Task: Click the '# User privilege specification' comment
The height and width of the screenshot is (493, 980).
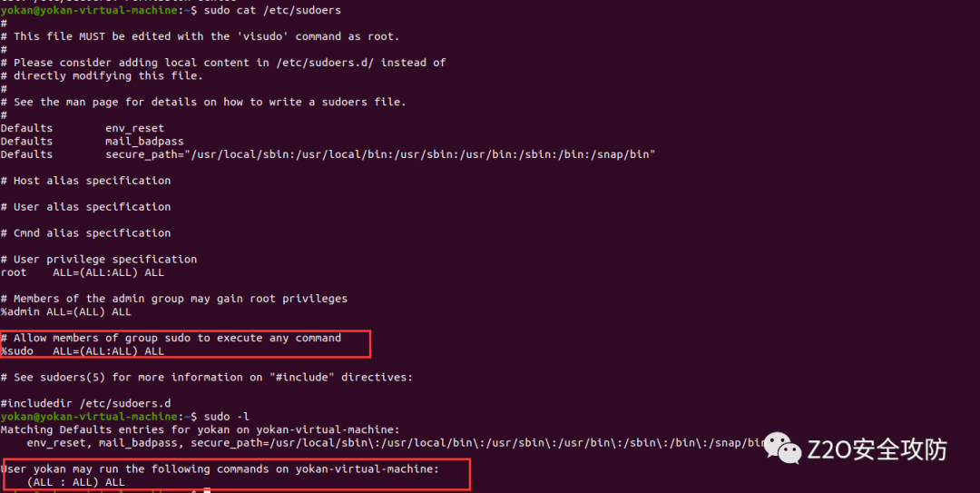Action: point(99,259)
